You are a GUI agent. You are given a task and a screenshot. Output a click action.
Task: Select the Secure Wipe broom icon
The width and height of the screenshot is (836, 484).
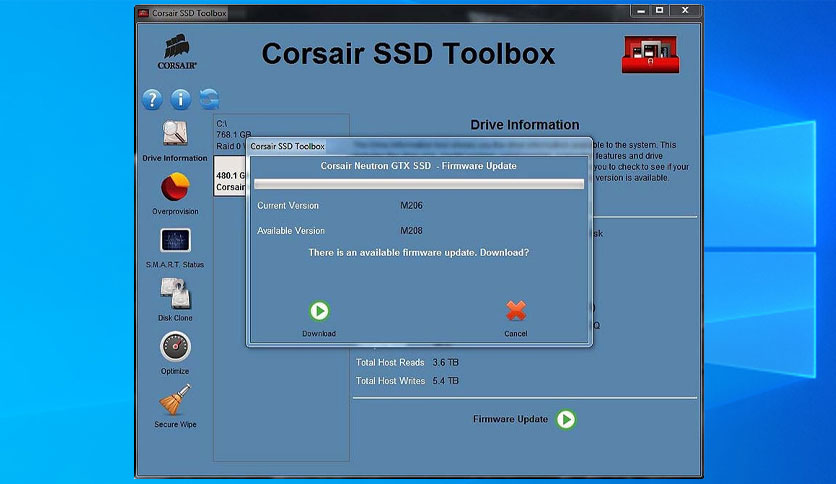click(175, 400)
